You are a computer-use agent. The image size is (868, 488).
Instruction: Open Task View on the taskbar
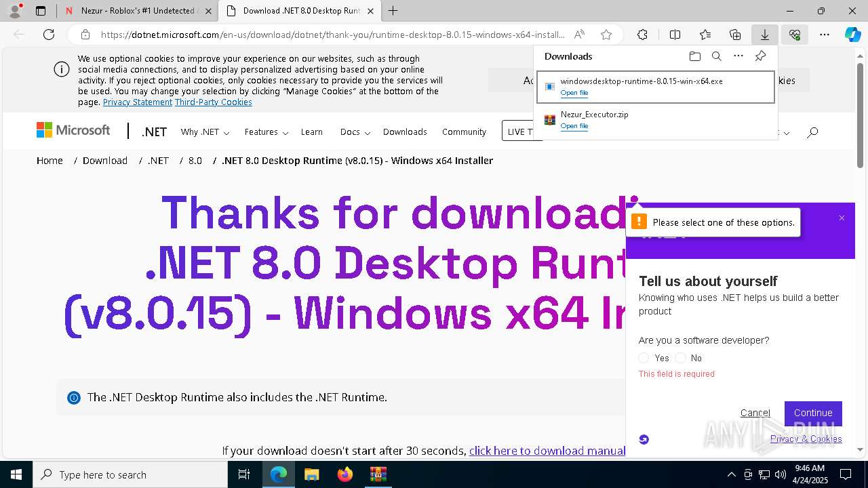click(245, 474)
